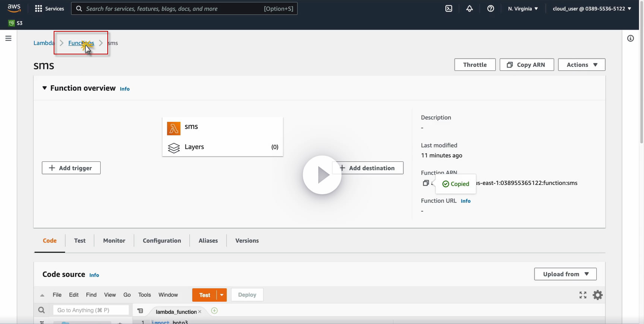Open the info panel icon on right edge
644x324 pixels.
[x=631, y=38]
